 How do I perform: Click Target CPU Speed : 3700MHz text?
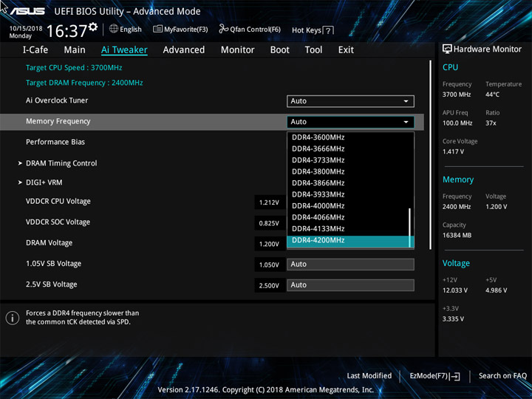coord(74,67)
